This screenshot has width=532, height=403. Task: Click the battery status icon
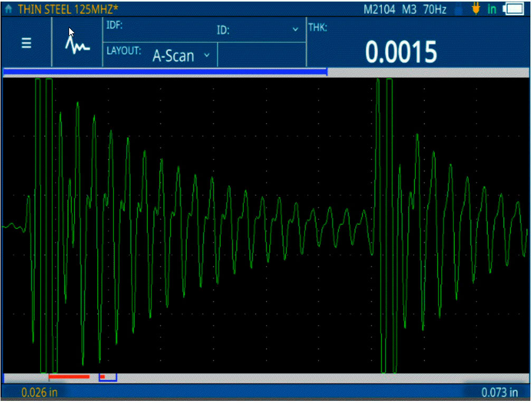[514, 9]
